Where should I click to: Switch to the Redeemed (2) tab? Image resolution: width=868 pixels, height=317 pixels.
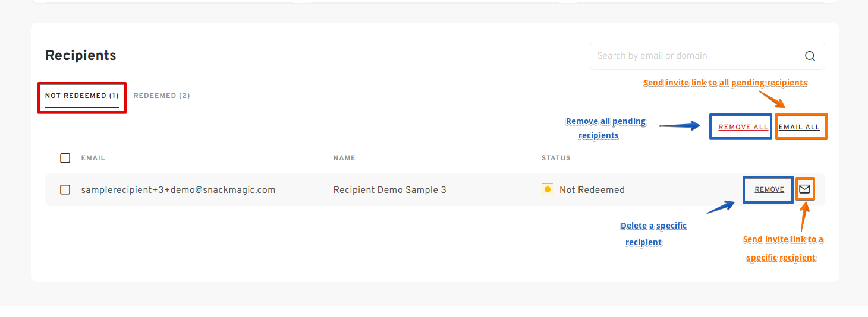162,96
